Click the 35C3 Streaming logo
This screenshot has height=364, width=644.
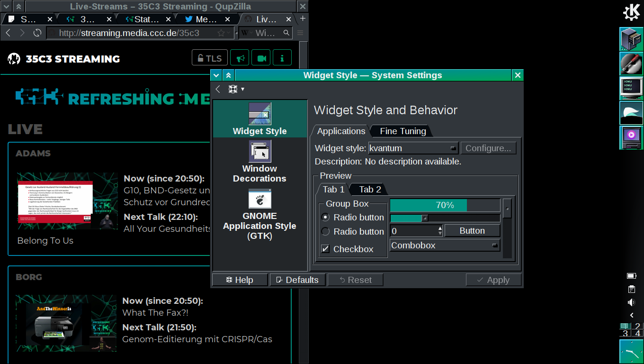tap(64, 59)
